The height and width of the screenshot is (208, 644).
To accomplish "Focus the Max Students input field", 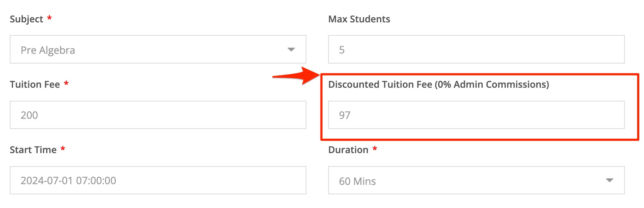I will coord(476,49).
